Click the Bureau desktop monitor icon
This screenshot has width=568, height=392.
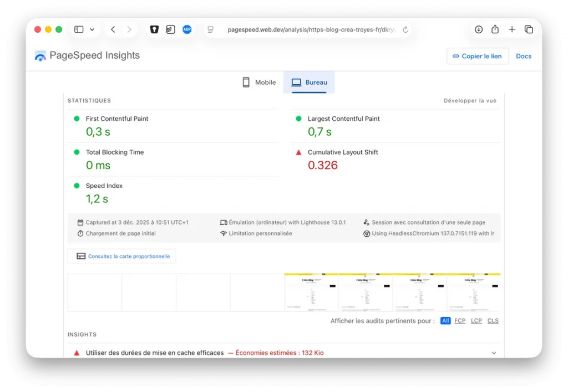[296, 82]
